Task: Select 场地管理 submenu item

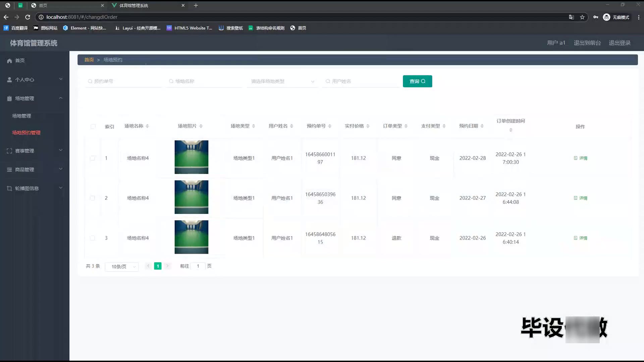Action: (21, 116)
